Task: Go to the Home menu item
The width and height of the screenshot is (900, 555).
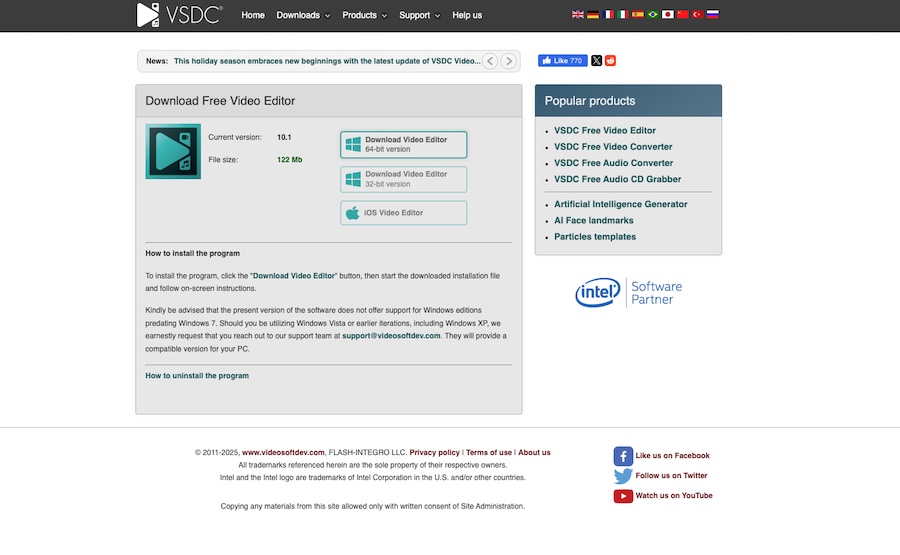Action: [253, 15]
